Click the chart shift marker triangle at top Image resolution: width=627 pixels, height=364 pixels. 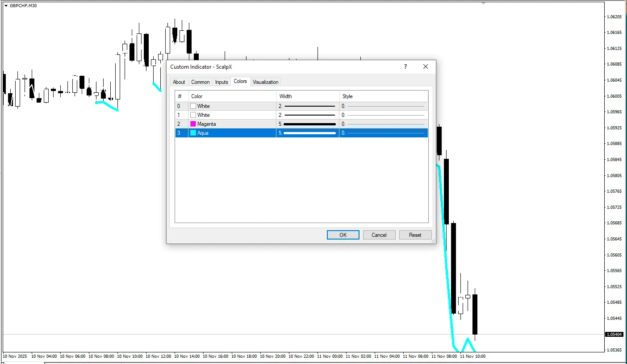click(x=483, y=3)
